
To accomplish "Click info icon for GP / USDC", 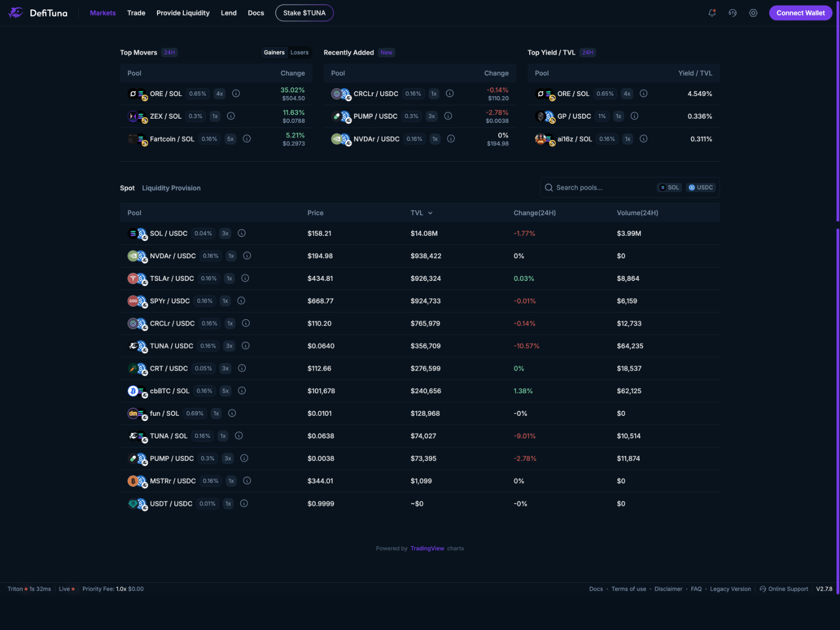I will click(x=634, y=116).
